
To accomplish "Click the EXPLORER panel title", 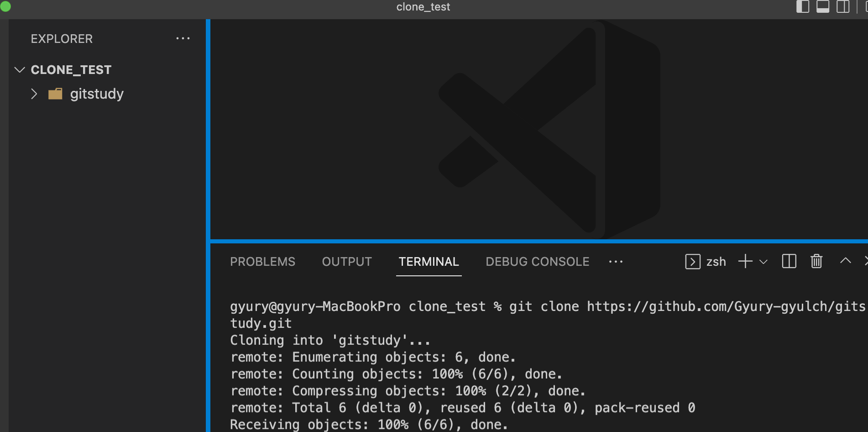I will [x=62, y=39].
